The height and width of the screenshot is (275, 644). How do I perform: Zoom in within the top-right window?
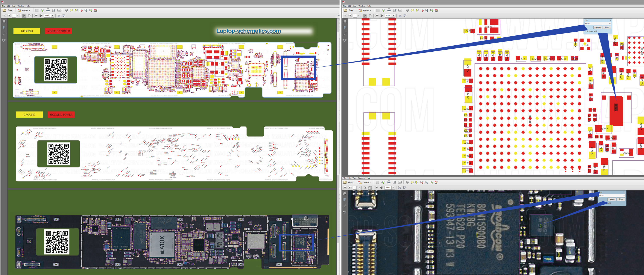click(x=382, y=15)
